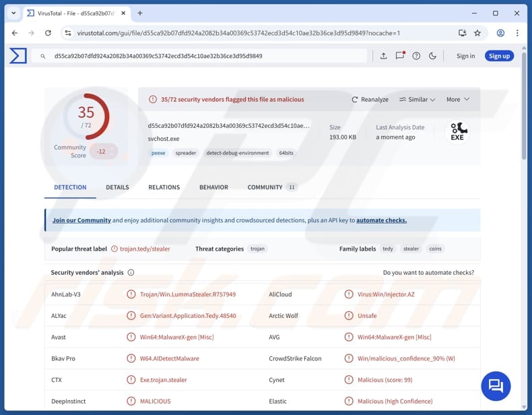
Task: Click the spreader tag
Action: [186, 153]
